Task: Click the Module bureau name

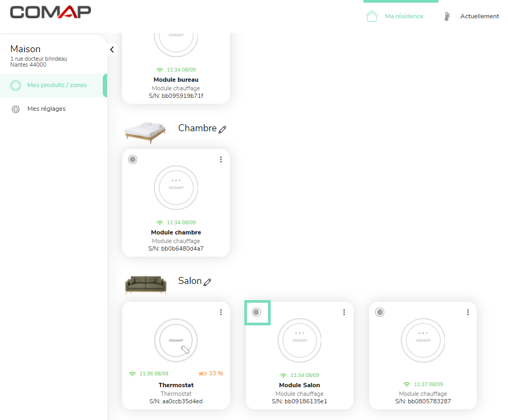Action: point(176,80)
